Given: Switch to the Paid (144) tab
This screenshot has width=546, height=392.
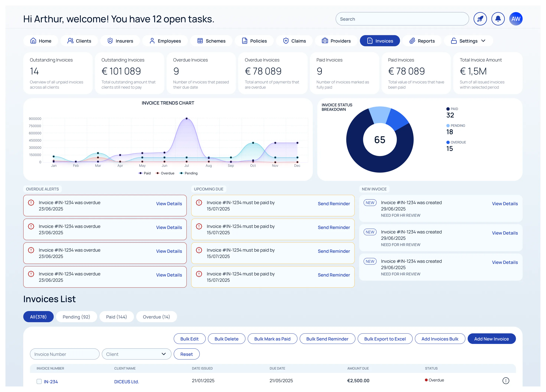Looking at the screenshot, I should [x=116, y=317].
